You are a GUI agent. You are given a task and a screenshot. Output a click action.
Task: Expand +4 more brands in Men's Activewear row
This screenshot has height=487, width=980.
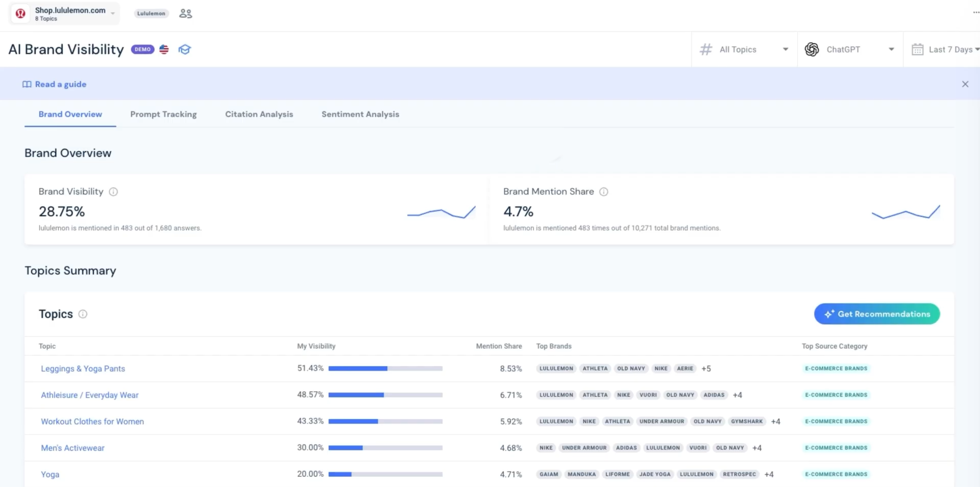757,448
